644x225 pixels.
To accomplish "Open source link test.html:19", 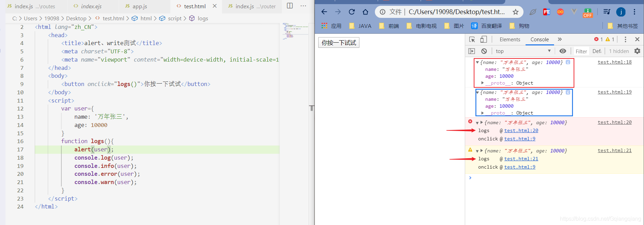I will [x=614, y=92].
